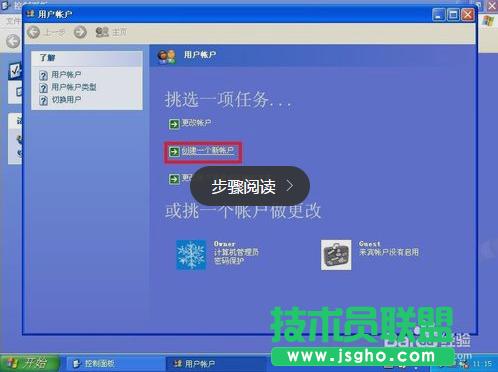Image resolution: width=498 pixels, height=372 pixels.
Task: Open help topic 用户帐户 in the sidebar
Action: (x=66, y=75)
